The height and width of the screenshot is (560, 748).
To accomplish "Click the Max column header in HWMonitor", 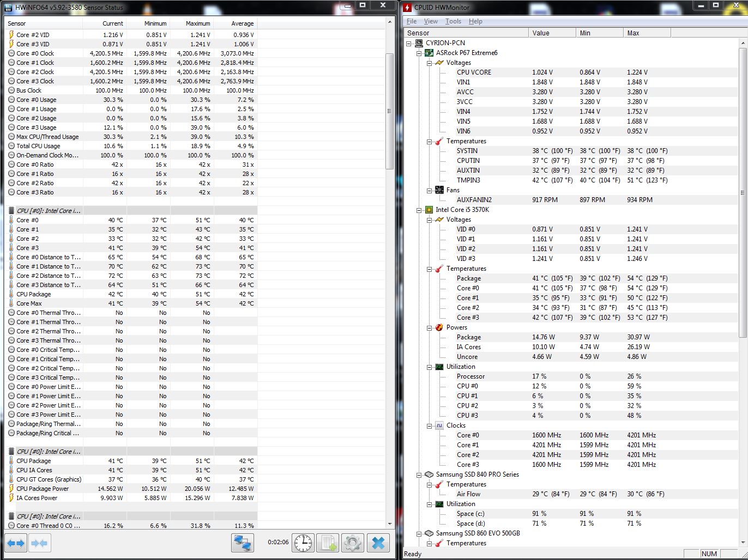I will click(647, 33).
